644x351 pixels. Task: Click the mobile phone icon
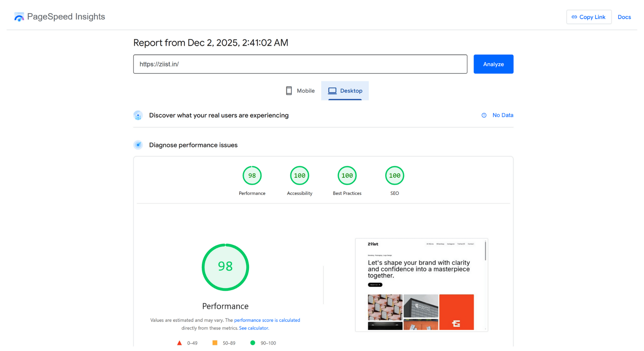click(289, 91)
